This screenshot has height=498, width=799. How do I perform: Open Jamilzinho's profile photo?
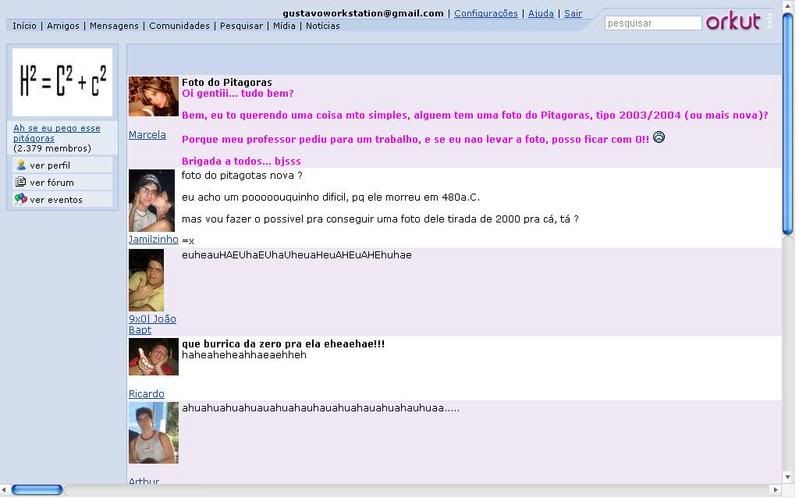[153, 200]
